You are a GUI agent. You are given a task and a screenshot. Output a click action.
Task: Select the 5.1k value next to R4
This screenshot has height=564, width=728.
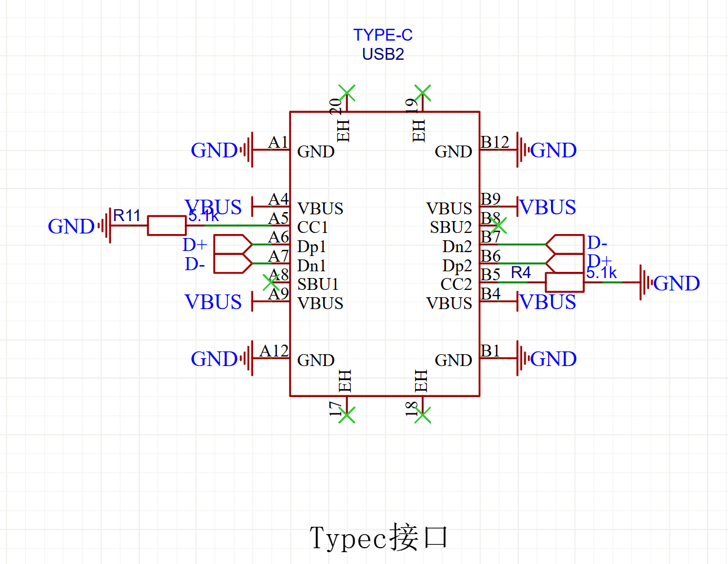[x=601, y=273]
